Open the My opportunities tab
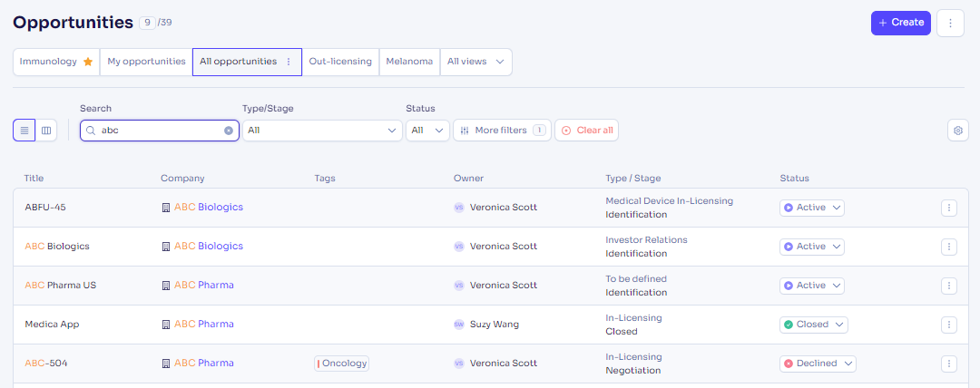980x388 pixels. coord(146,62)
